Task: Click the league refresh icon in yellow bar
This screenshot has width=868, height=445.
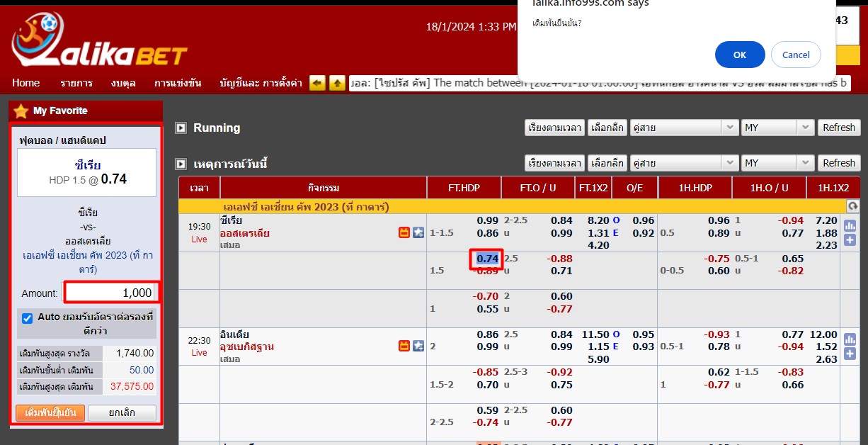Action: [852, 206]
